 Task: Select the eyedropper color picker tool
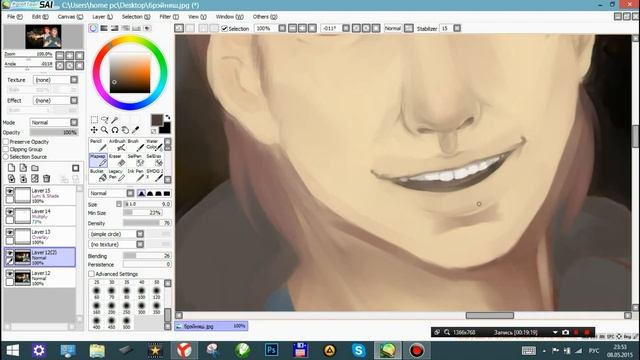(x=136, y=130)
